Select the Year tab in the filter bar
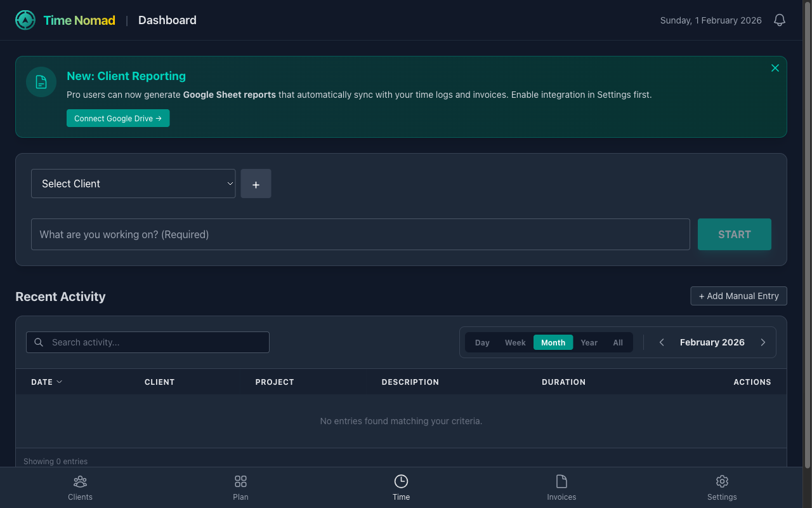 tap(589, 342)
